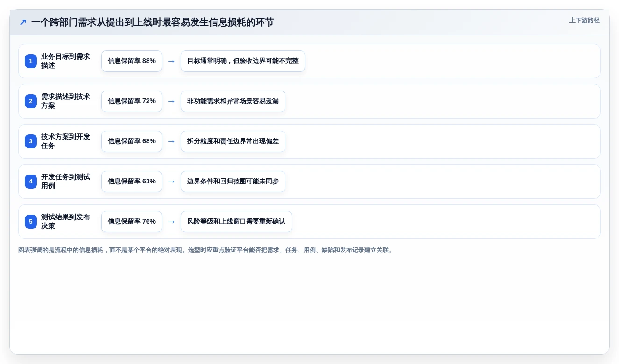The height and width of the screenshot is (364, 619).
Task: Select step badge number 2
Action: click(x=31, y=101)
